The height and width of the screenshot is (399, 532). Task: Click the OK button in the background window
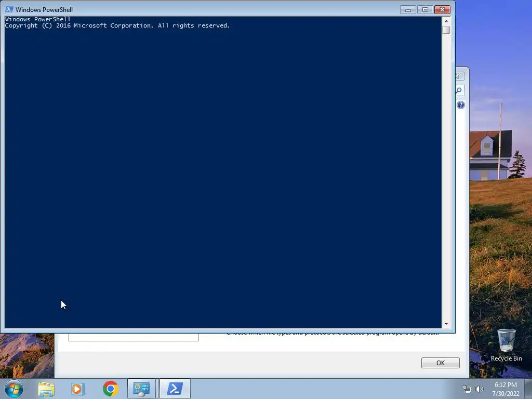(x=441, y=363)
